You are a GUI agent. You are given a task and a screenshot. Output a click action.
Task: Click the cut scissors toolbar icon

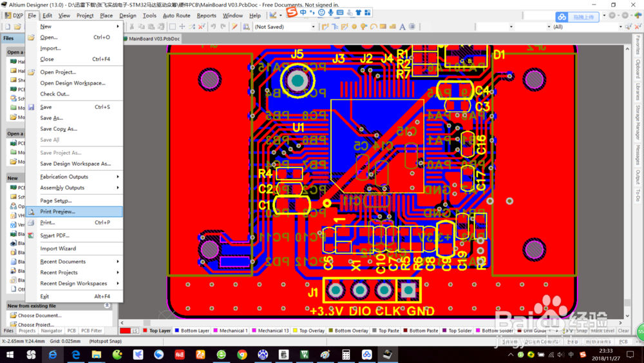click(132, 26)
